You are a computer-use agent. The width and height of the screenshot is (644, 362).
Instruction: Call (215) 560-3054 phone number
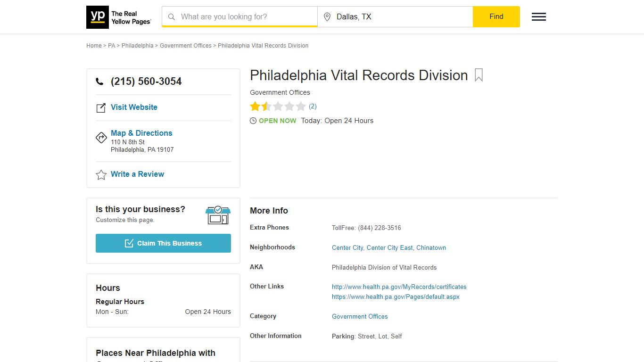tap(146, 82)
